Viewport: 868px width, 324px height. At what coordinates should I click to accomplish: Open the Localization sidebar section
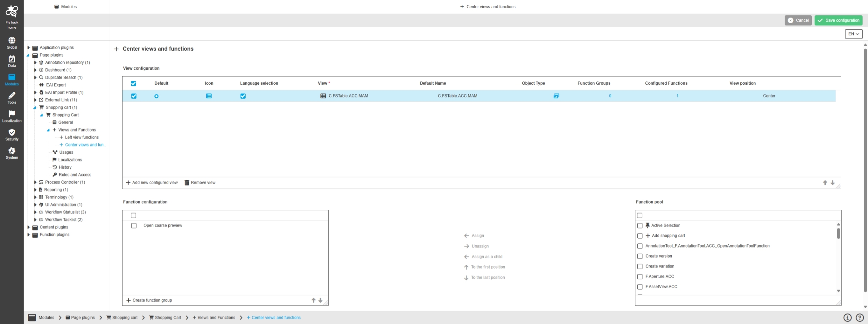[12, 116]
